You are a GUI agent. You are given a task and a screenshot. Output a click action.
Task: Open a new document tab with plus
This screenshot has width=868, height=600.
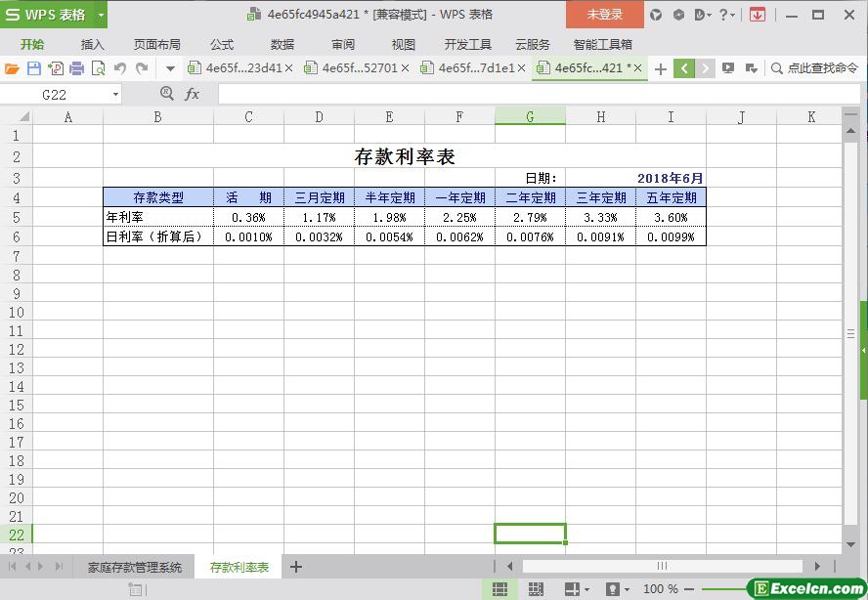(661, 68)
